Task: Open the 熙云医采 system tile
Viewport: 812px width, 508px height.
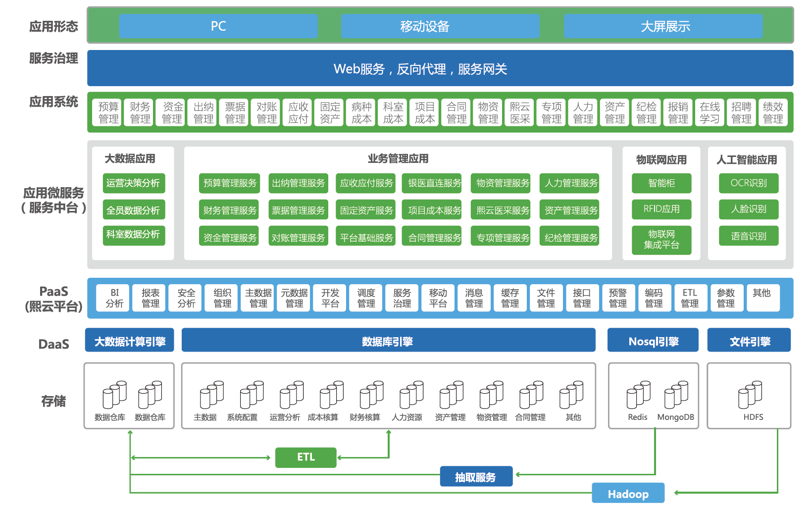Action: tap(520, 113)
